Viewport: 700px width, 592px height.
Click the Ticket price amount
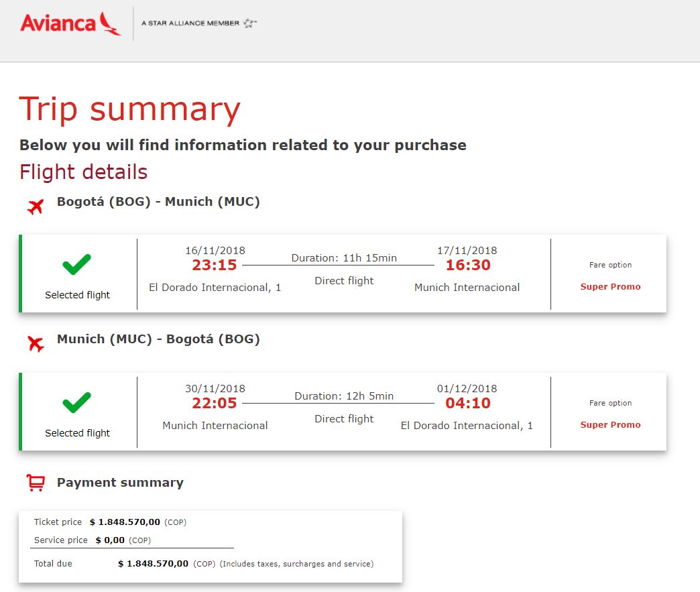point(125,522)
